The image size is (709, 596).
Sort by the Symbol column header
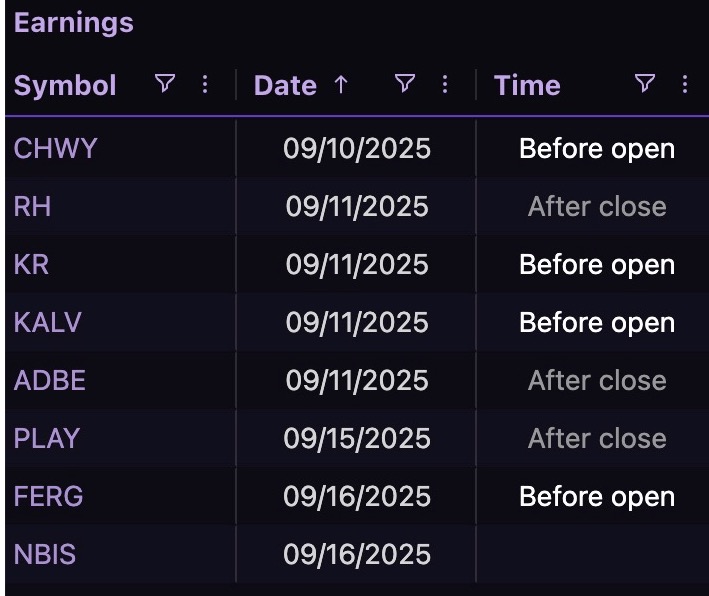(x=65, y=85)
